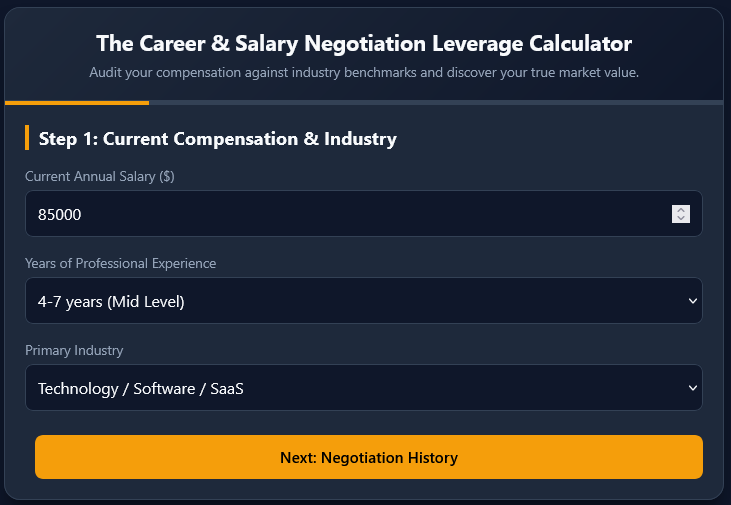Screen dimensions: 731x505
Task: Open the Years of Professional Experience dropdown
Action: tap(364, 301)
